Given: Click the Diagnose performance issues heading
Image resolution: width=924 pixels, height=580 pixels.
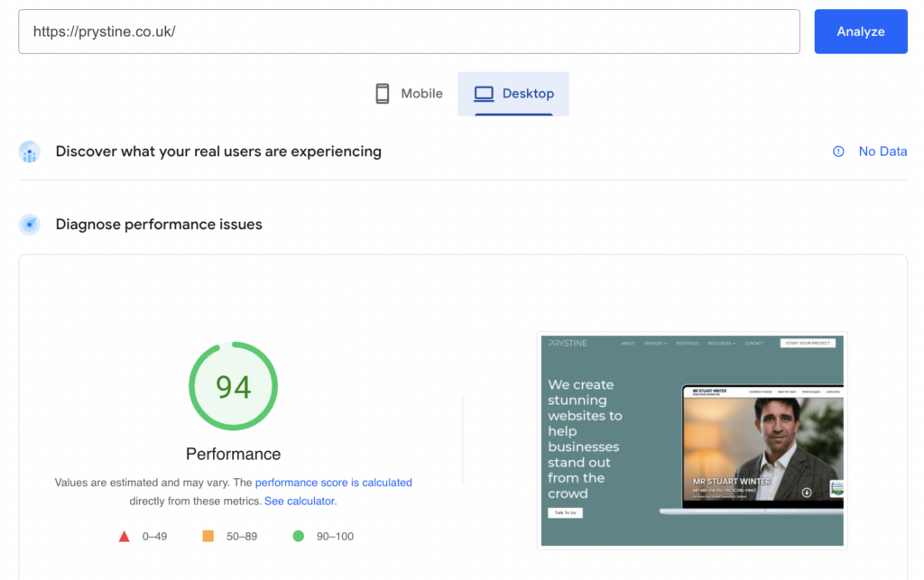Looking at the screenshot, I should coord(159,225).
